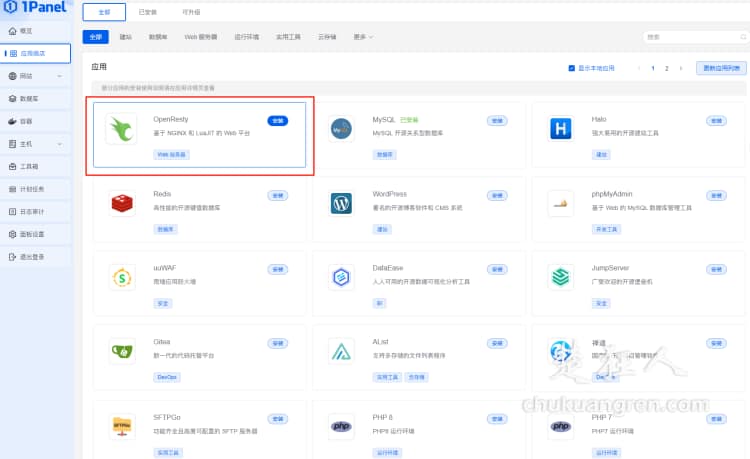Toggle the 显示本地应用 checkbox

click(x=572, y=68)
